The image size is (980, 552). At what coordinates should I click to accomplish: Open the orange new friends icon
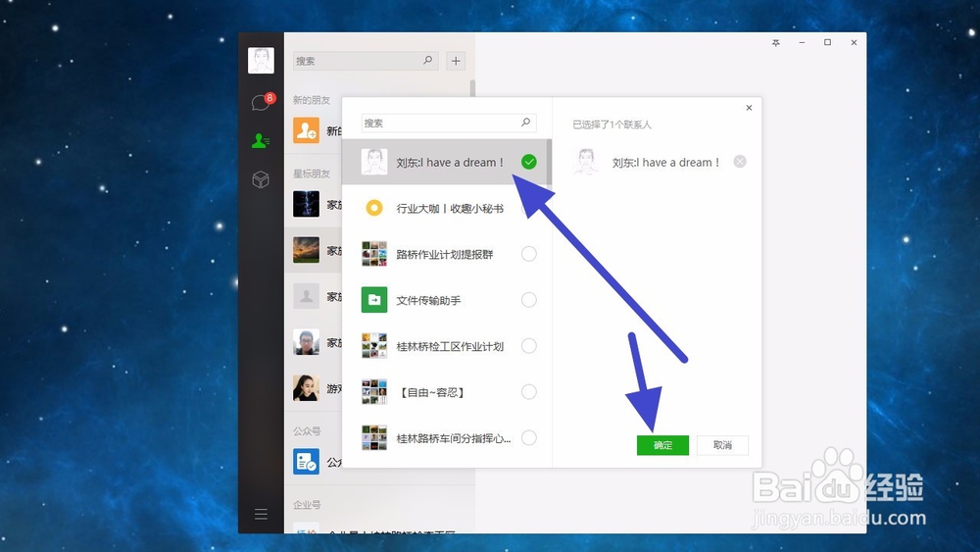click(x=306, y=130)
